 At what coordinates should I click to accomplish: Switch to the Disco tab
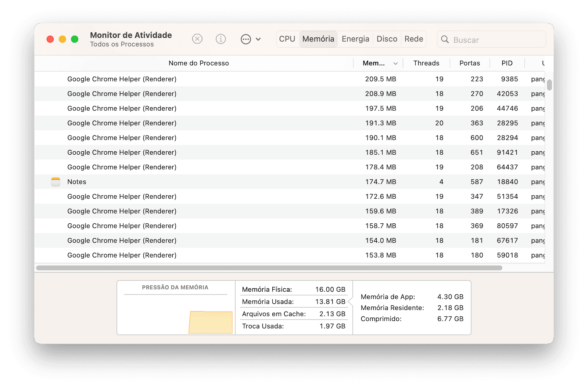tap(386, 39)
